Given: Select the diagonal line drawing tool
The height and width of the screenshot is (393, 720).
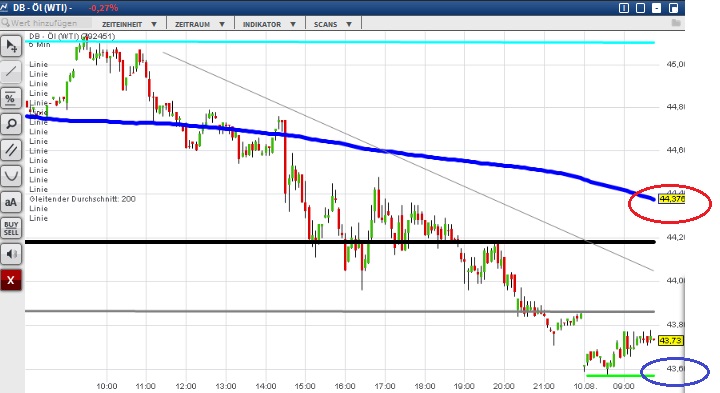Looking at the screenshot, I should click(11, 72).
